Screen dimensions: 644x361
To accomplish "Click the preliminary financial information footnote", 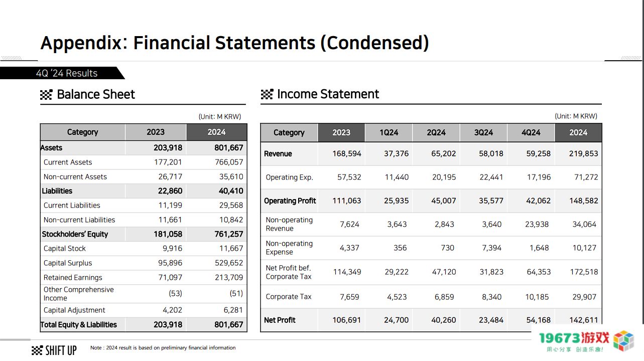I will [163, 347].
